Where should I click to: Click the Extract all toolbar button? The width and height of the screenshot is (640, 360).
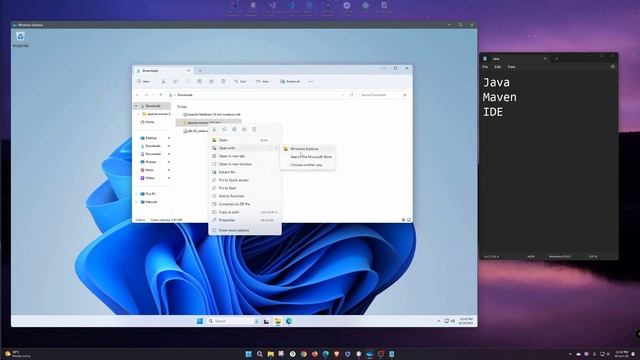tap(290, 82)
